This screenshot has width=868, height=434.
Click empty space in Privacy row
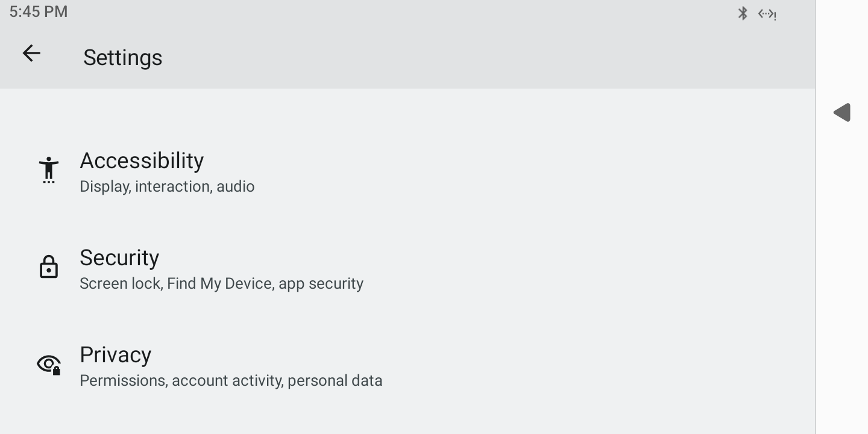point(603,366)
